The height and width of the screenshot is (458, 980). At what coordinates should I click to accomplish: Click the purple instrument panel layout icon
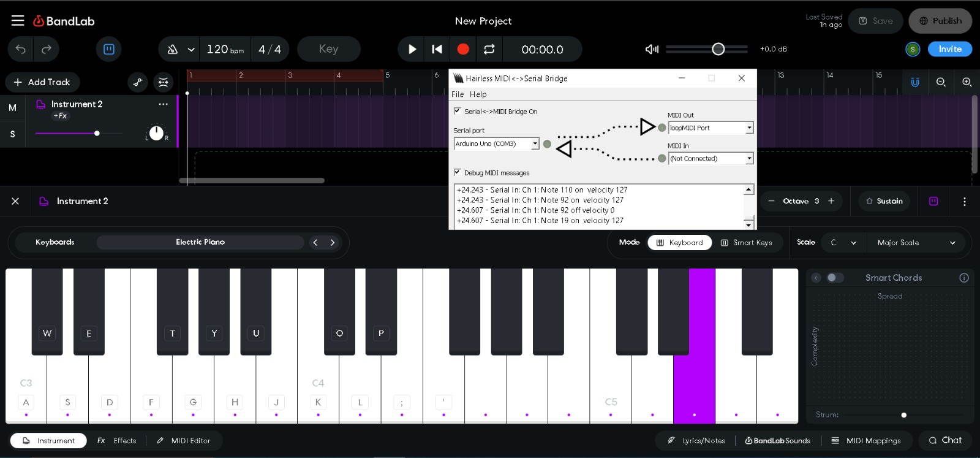coord(933,201)
